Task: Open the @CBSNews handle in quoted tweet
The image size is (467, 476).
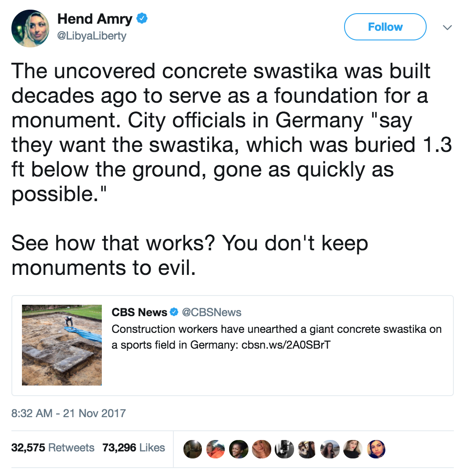Action: [x=212, y=312]
